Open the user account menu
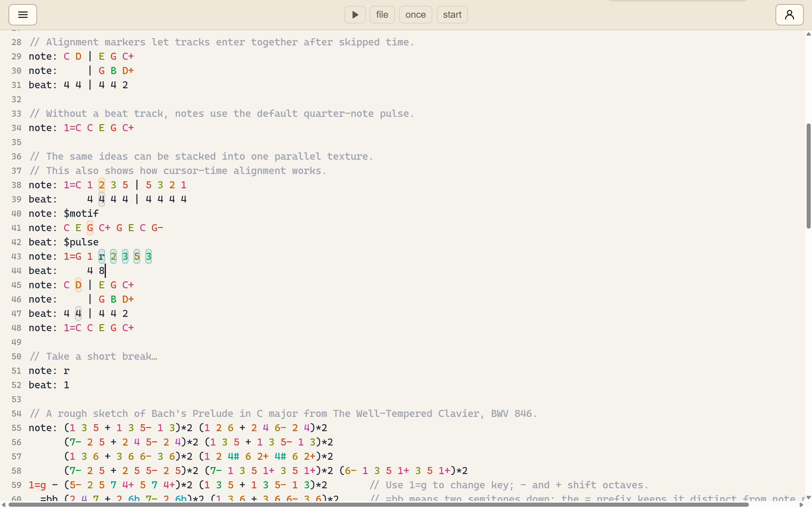Screen dimensions: 812x508 tap(789, 15)
